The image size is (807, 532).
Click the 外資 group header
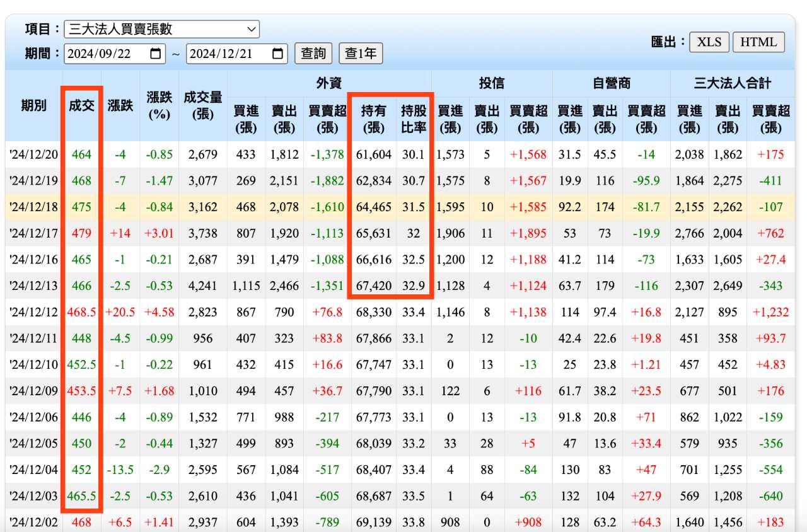329,83
